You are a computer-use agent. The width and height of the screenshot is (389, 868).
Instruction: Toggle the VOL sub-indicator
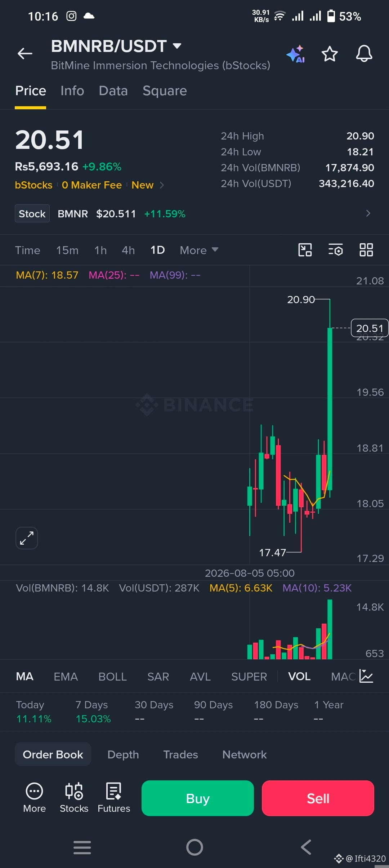[x=299, y=677]
